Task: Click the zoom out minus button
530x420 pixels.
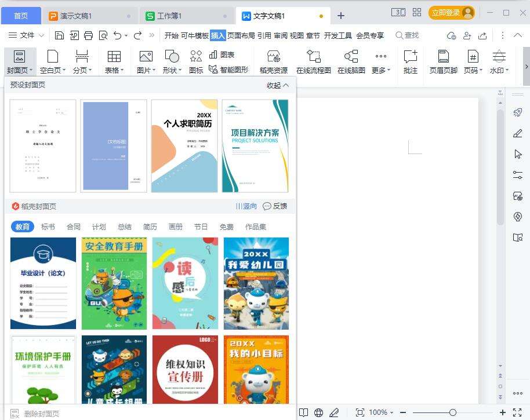Action: (403, 412)
